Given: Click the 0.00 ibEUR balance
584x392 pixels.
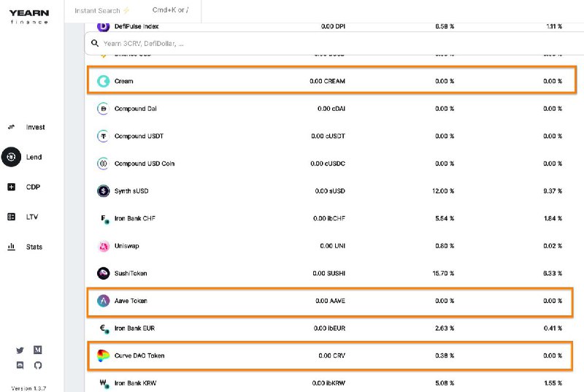Looking at the screenshot, I should 329,328.
